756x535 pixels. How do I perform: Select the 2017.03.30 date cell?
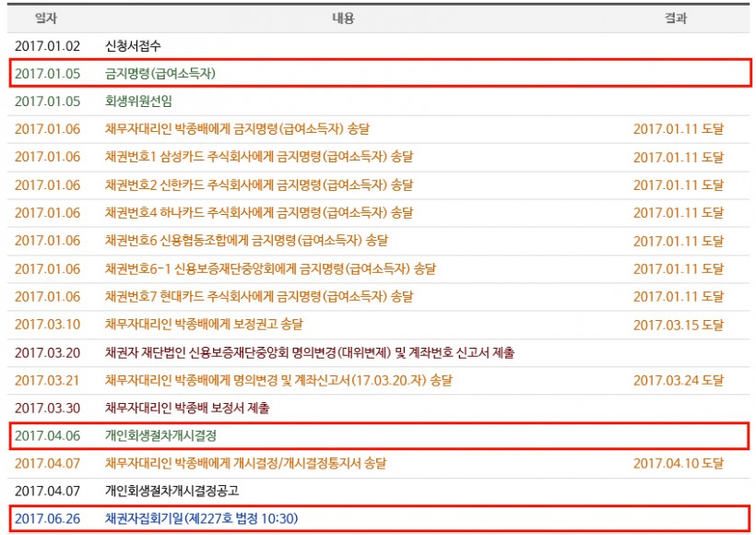pos(47,408)
